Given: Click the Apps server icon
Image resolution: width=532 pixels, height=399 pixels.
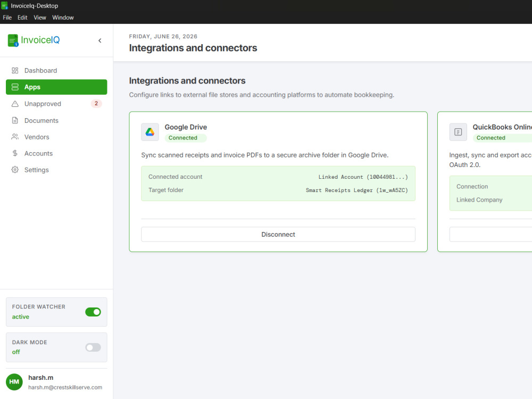Looking at the screenshot, I should coord(15,87).
